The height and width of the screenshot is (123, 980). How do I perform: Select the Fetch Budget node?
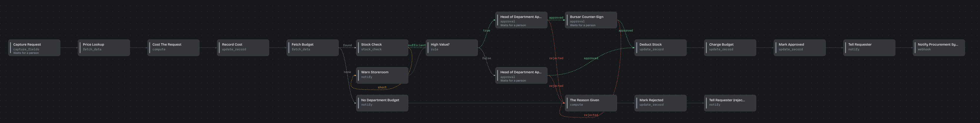(x=313, y=48)
